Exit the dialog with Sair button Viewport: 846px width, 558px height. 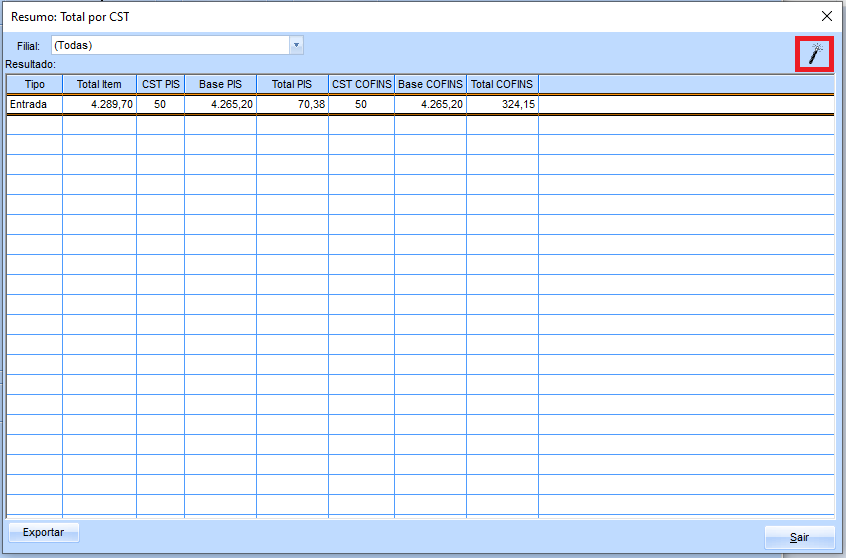pyautogui.click(x=799, y=537)
